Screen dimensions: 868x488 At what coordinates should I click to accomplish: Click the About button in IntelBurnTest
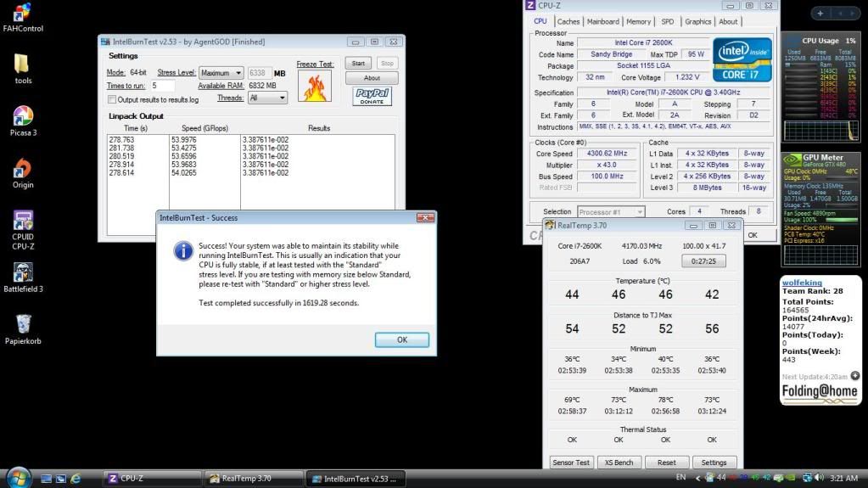click(x=372, y=78)
